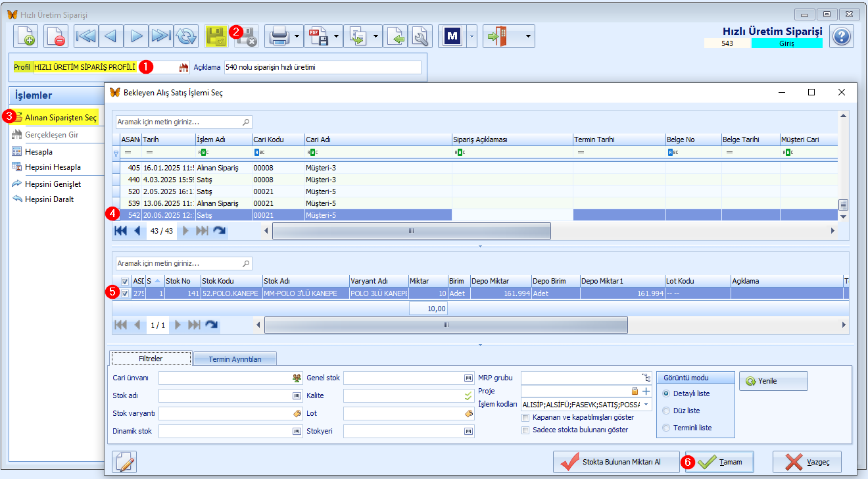Open dropdown arrow next to M button

471,36
